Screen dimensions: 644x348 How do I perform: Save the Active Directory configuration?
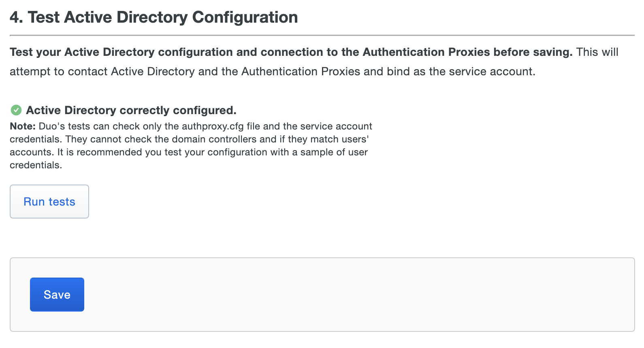(x=57, y=295)
